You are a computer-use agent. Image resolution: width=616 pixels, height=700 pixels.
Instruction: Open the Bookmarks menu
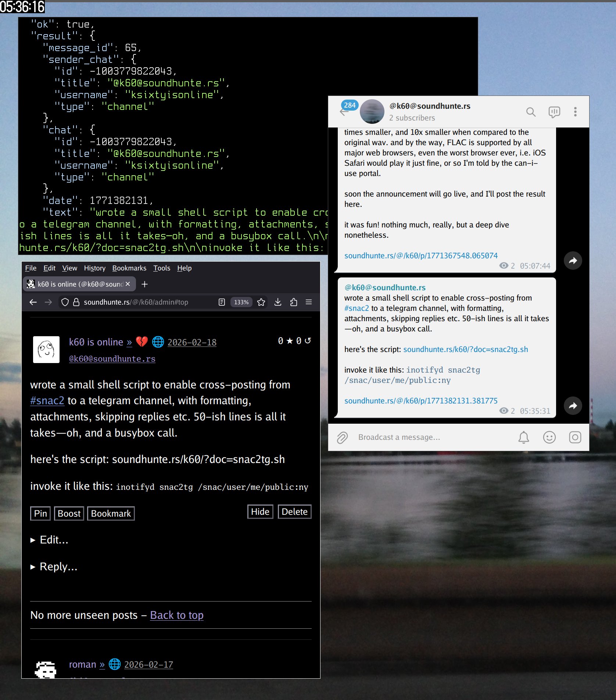click(129, 268)
